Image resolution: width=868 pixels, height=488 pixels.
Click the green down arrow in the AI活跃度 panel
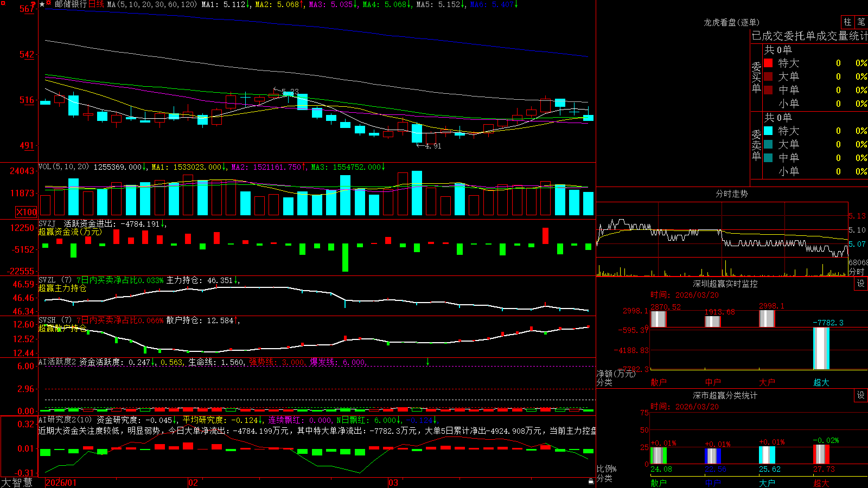pos(427,362)
